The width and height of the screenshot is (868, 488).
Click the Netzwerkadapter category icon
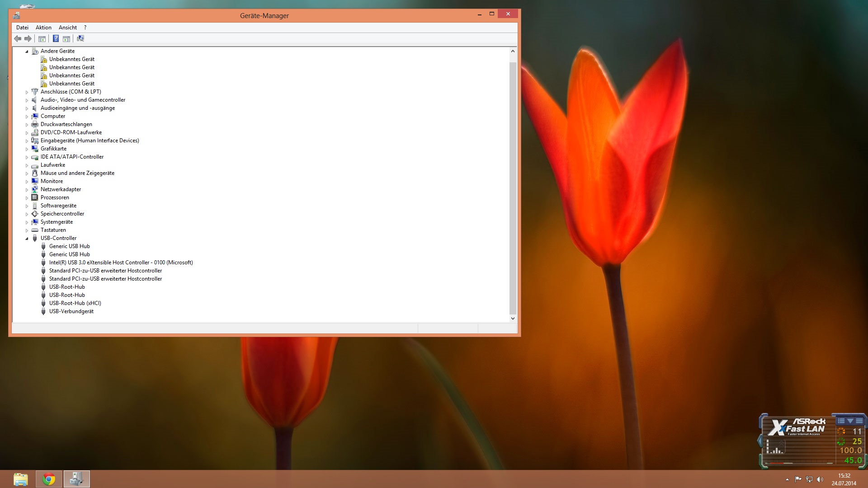coord(35,189)
